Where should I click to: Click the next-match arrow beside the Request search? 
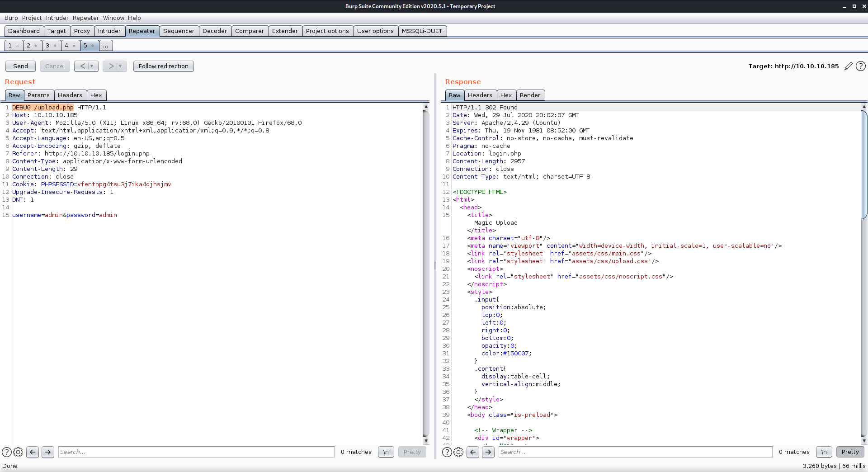48,452
